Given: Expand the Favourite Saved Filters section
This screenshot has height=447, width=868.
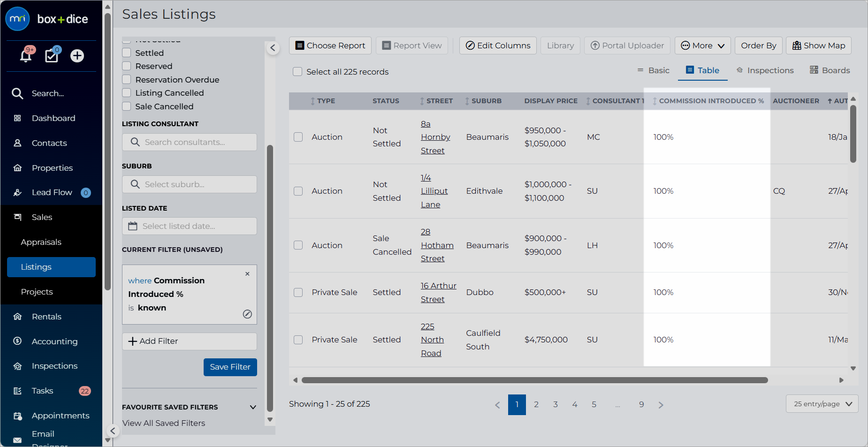Looking at the screenshot, I should 253,407.
